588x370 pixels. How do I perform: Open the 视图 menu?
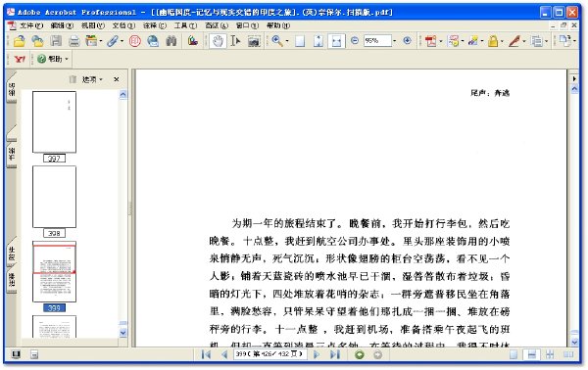click(93, 25)
